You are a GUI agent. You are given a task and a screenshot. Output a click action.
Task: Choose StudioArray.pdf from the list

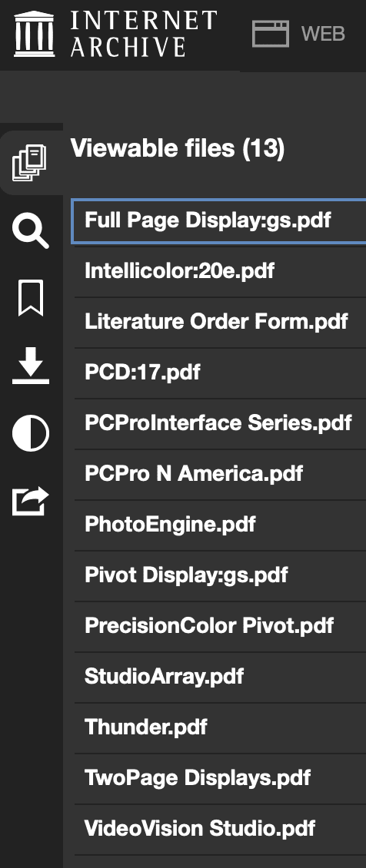(x=220, y=677)
